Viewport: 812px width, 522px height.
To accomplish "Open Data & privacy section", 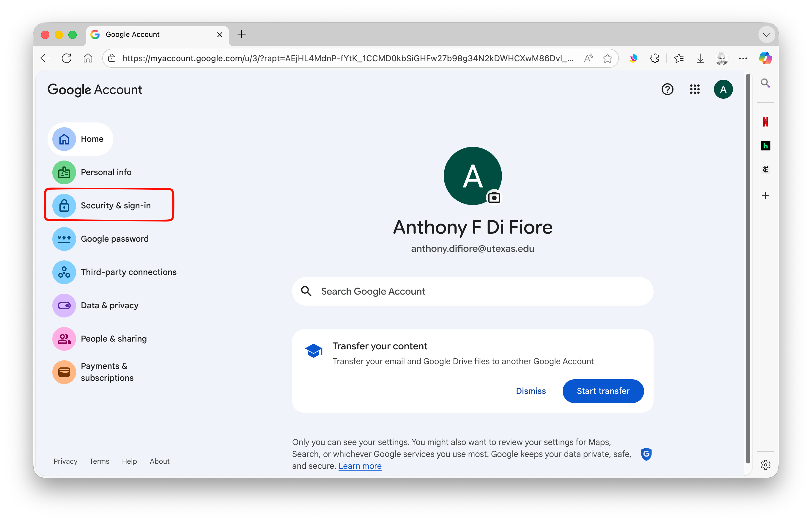I will click(109, 305).
